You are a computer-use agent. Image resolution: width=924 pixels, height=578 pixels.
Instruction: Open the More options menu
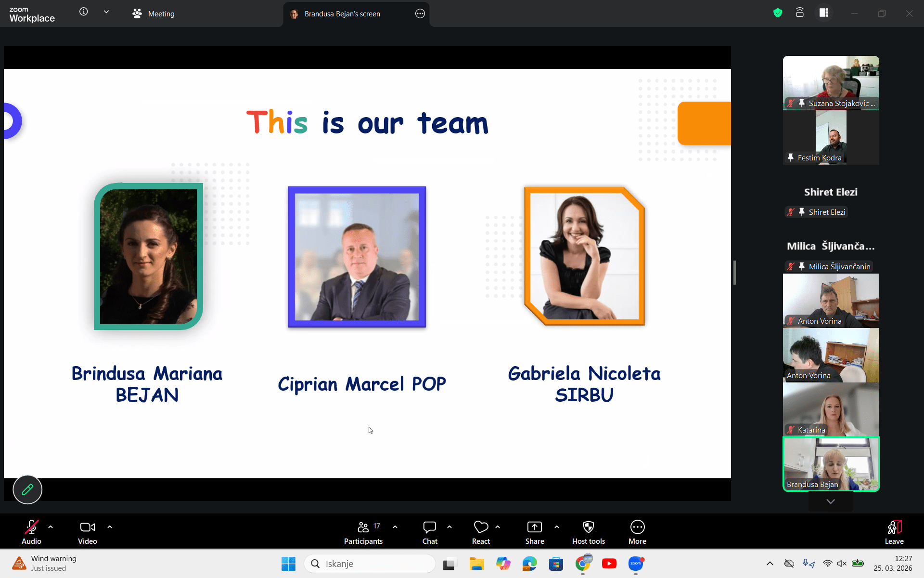[x=637, y=532]
